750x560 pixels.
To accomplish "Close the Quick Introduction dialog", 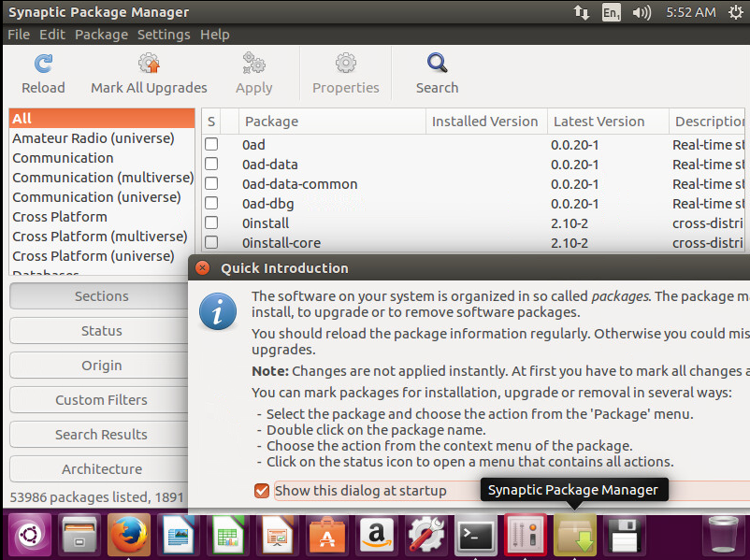I will 203,267.
